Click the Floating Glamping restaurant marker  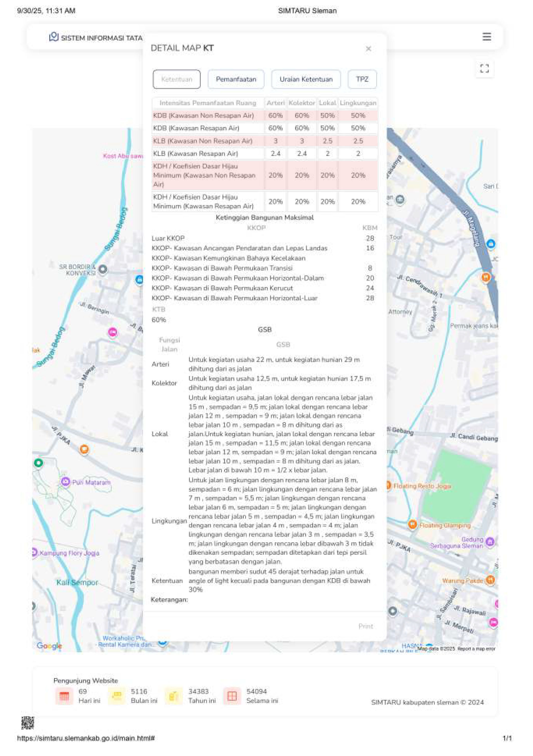coord(412,524)
